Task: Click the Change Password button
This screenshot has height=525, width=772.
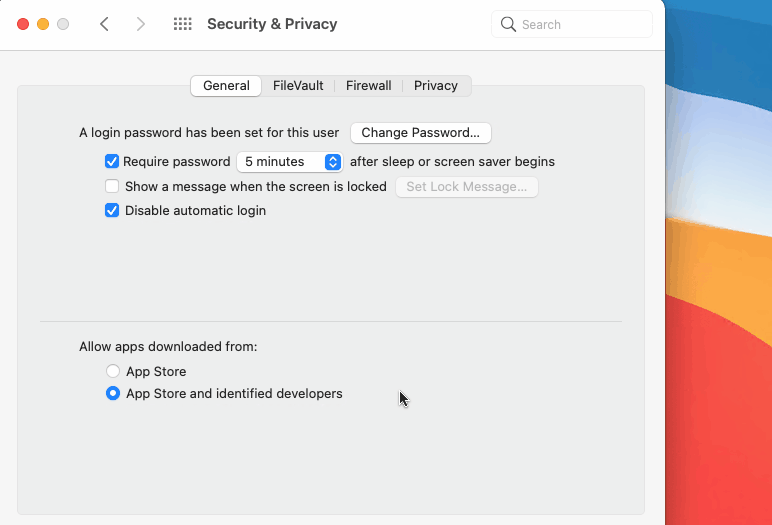Action: [420, 133]
